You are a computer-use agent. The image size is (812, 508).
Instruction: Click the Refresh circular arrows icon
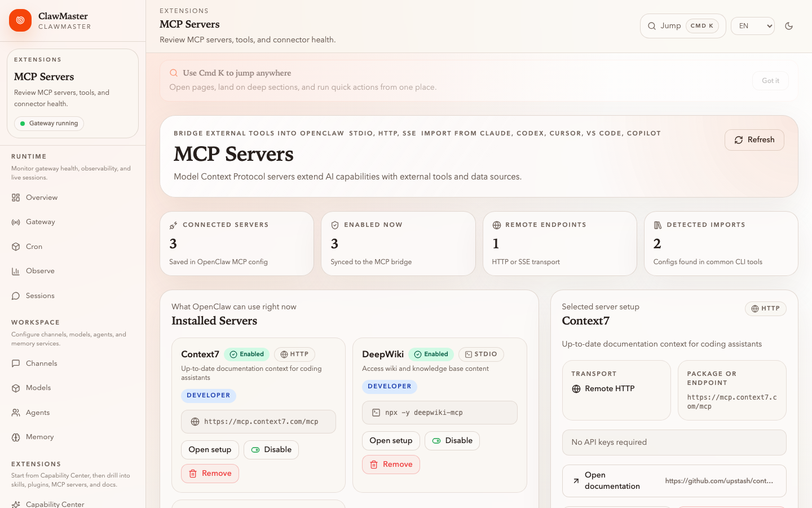point(739,140)
